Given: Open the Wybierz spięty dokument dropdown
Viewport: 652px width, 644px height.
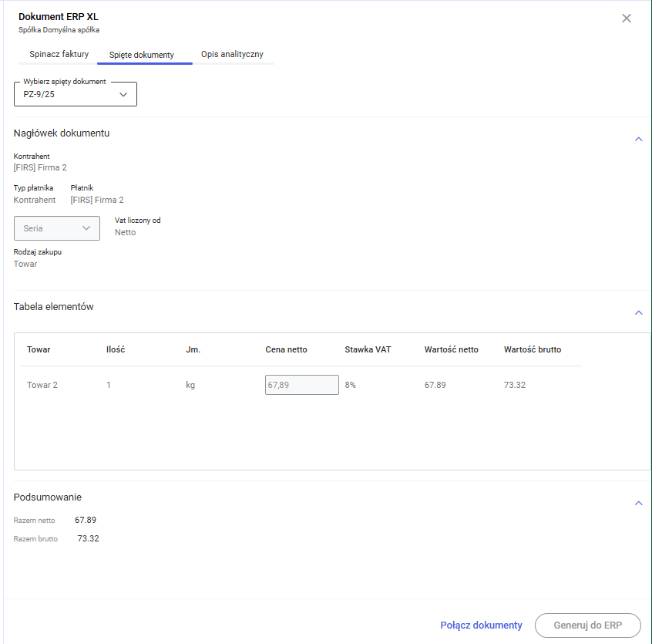Looking at the screenshot, I should tap(76, 95).
